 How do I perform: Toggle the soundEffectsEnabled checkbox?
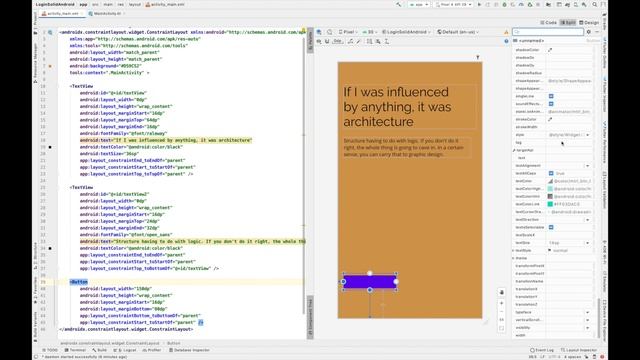click(x=551, y=104)
